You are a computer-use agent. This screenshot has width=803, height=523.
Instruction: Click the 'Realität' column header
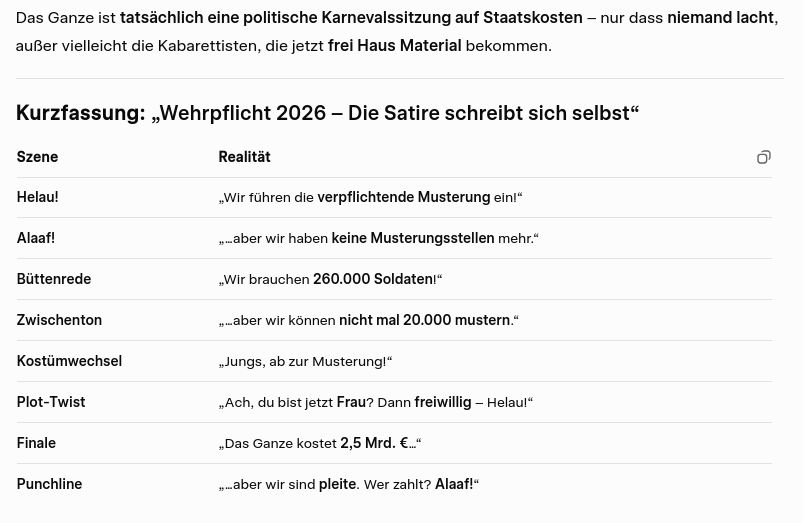pos(244,157)
